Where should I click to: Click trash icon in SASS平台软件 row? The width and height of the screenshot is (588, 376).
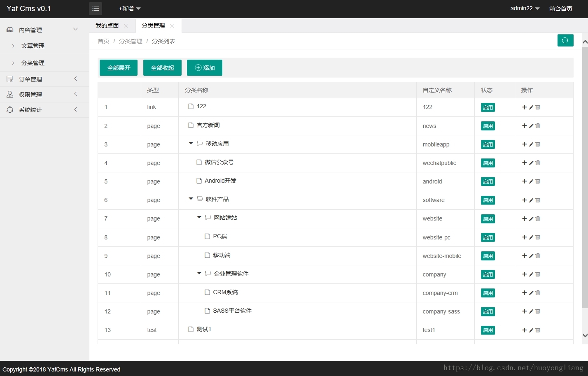coord(538,311)
